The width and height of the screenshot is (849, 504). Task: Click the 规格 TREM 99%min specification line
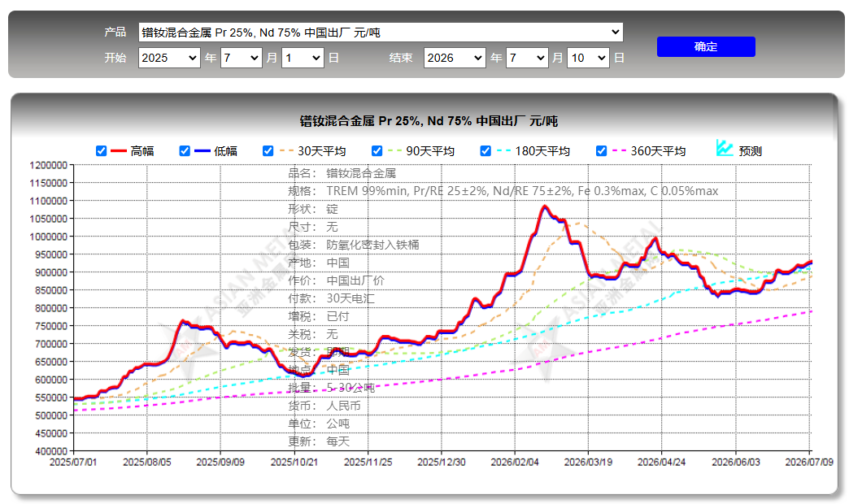pyautogui.click(x=503, y=191)
